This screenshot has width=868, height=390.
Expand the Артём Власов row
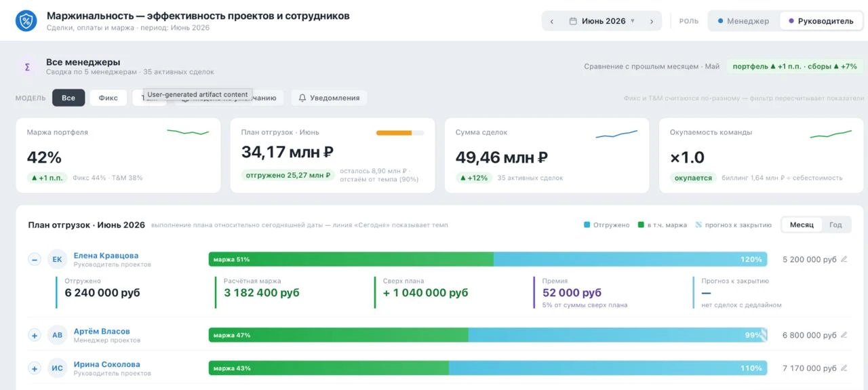pos(35,335)
